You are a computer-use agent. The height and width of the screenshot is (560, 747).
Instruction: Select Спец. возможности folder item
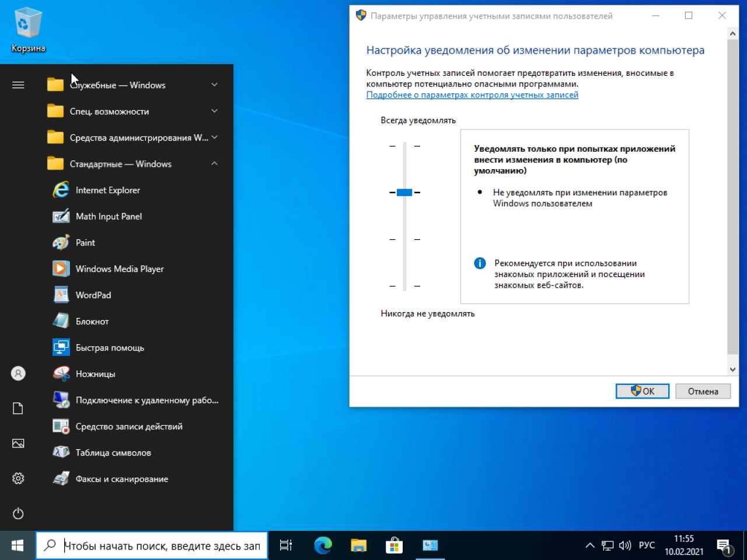134,111
